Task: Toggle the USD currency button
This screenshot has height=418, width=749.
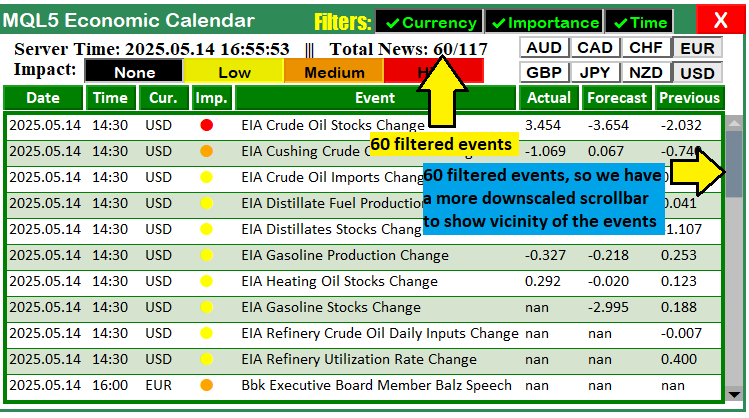Action: tap(697, 73)
